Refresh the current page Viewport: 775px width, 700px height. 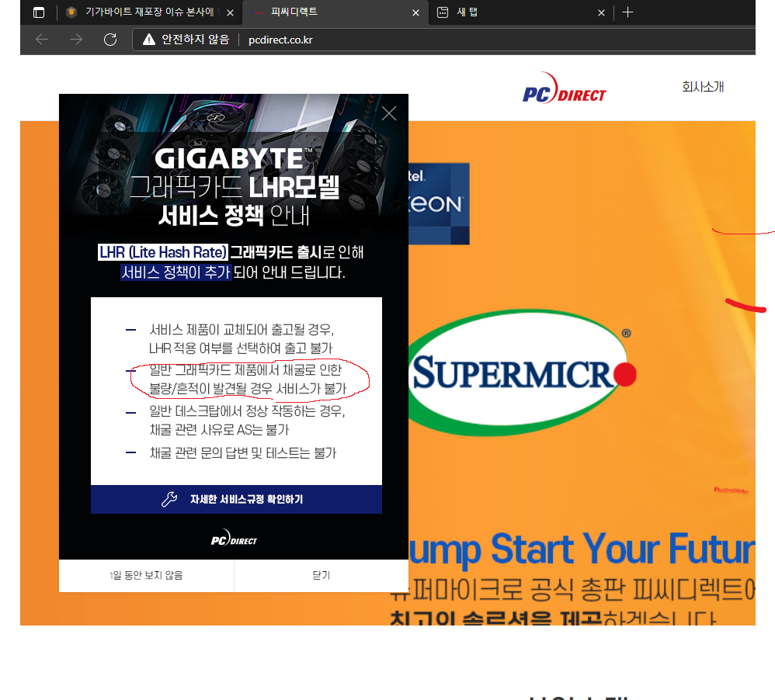110,40
